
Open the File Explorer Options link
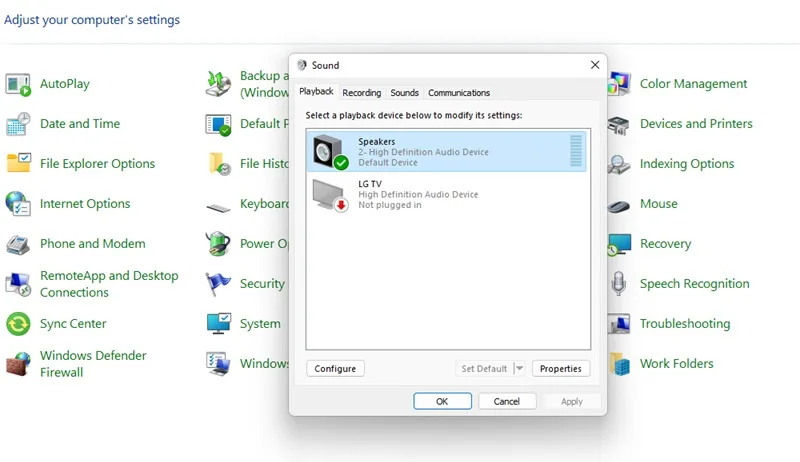point(97,164)
